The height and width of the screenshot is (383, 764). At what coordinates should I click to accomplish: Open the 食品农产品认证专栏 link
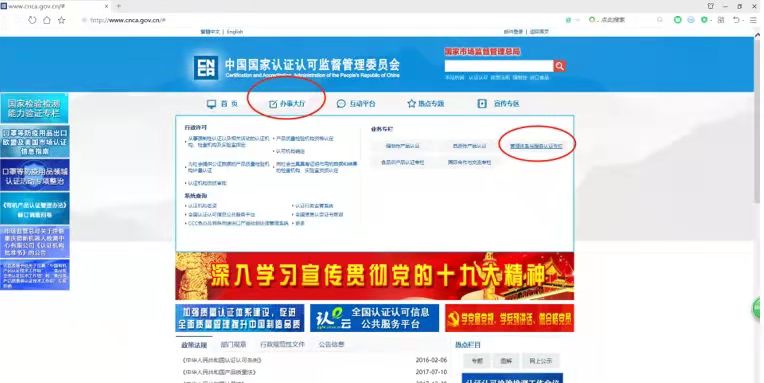(x=402, y=162)
